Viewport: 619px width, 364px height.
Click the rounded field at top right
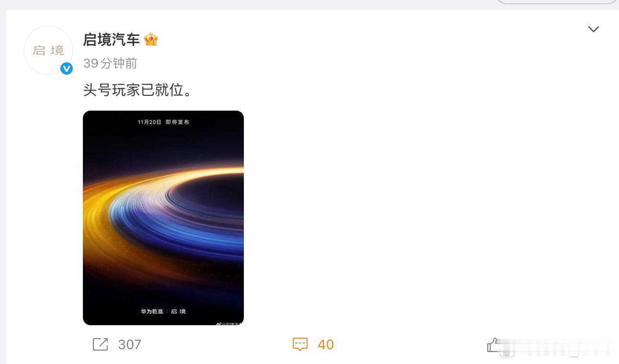(557, 2)
